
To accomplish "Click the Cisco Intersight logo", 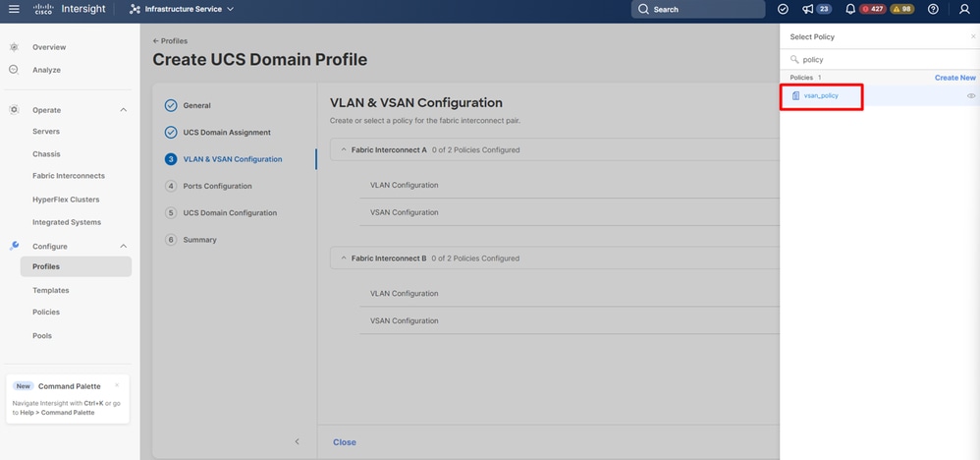I will [x=70, y=9].
